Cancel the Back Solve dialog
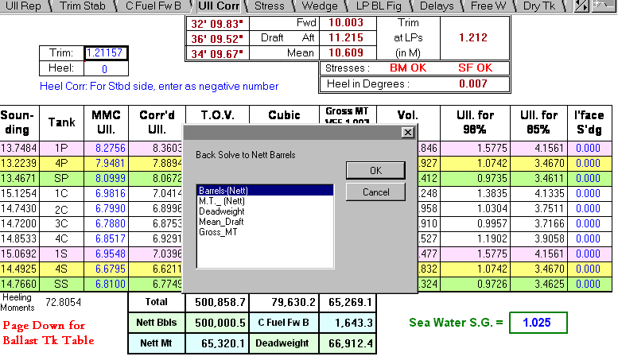The height and width of the screenshot is (364, 618). pos(375,192)
